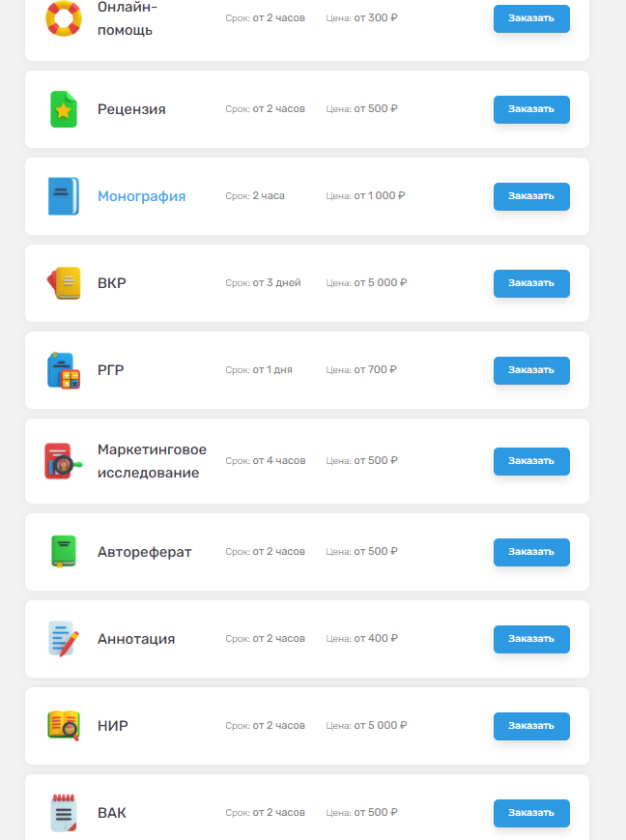Click the calculator РГР icon

tap(64, 370)
